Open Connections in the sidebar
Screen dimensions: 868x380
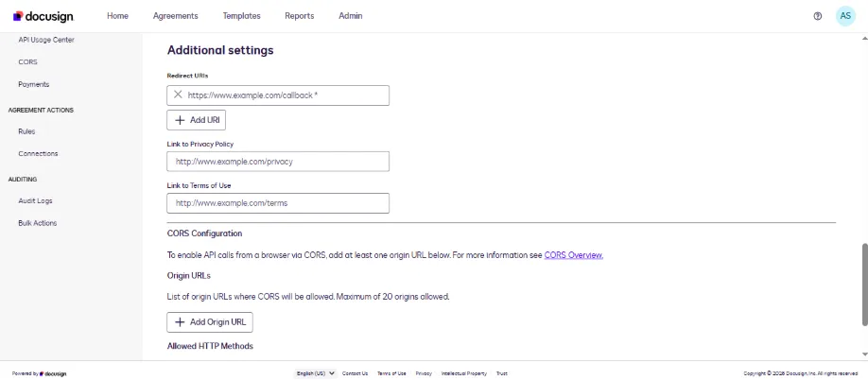(38, 154)
